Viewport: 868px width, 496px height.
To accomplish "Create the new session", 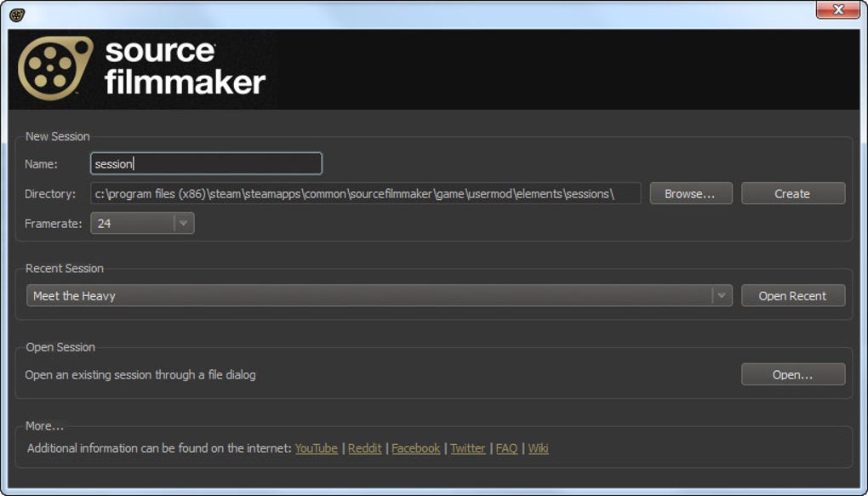I will pyautogui.click(x=793, y=194).
